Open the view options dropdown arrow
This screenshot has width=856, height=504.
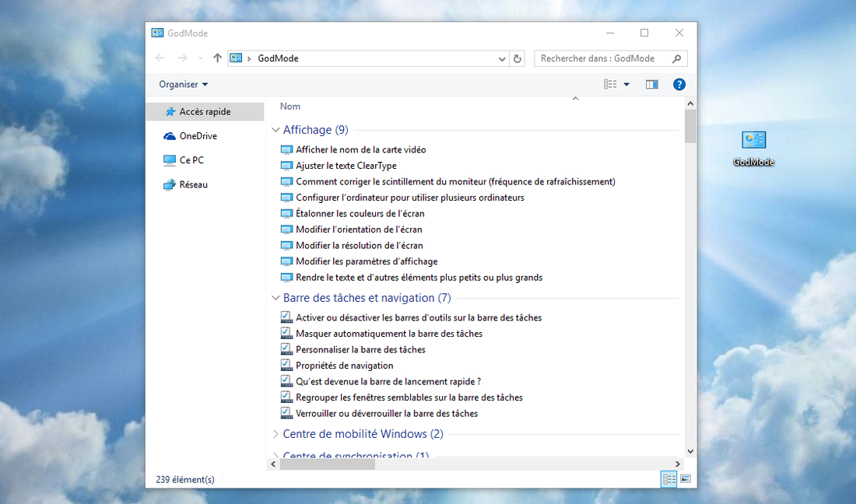[x=626, y=84]
